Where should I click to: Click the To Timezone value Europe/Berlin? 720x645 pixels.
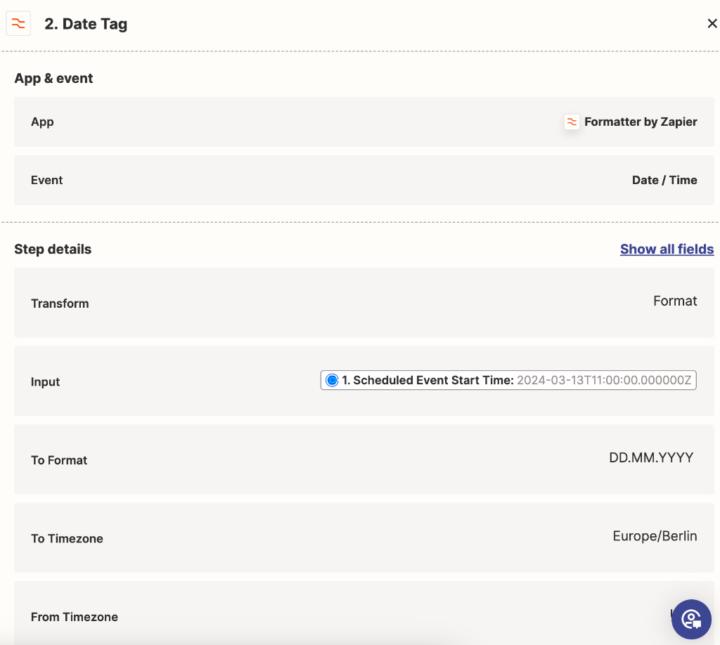pos(654,536)
